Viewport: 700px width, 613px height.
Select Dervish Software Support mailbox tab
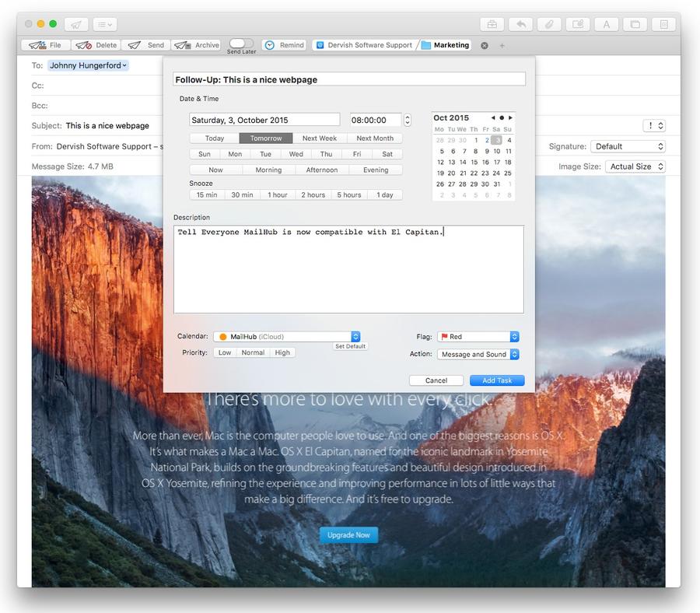364,45
